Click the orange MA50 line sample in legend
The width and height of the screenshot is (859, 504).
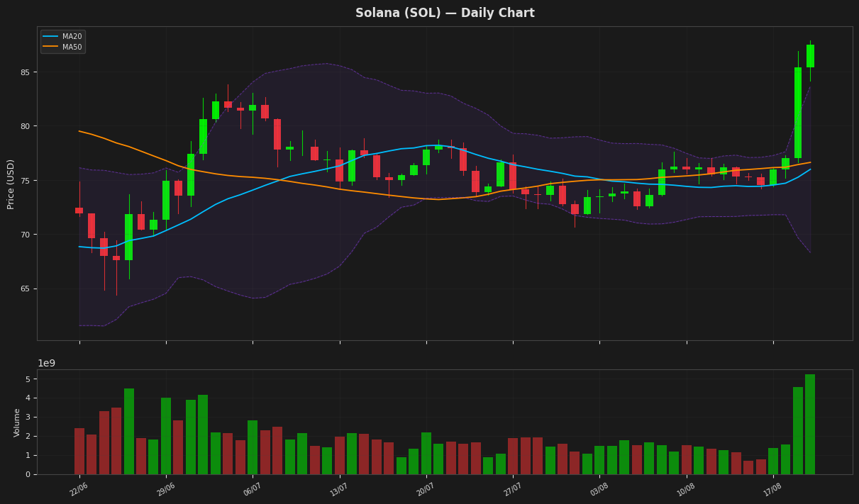point(51,47)
